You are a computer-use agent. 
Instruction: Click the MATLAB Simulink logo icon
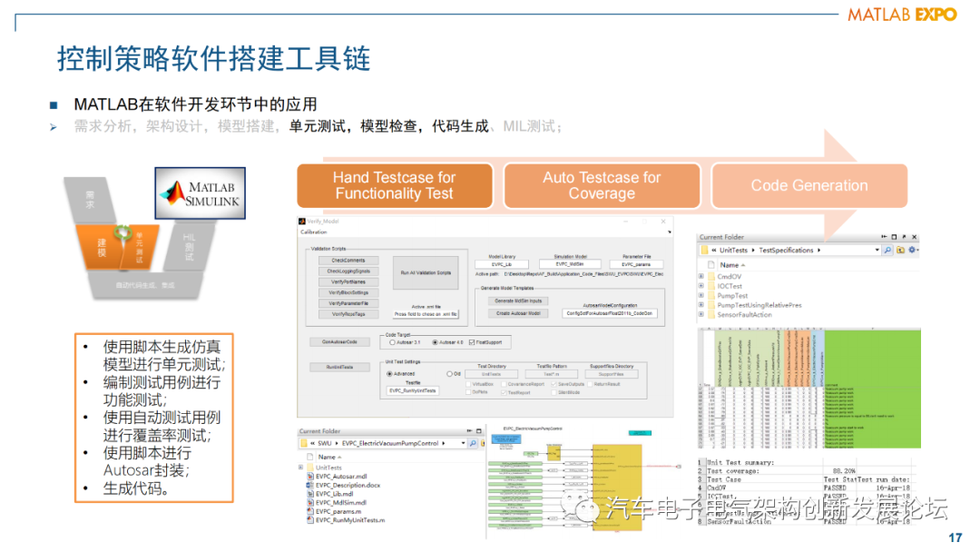(x=200, y=192)
